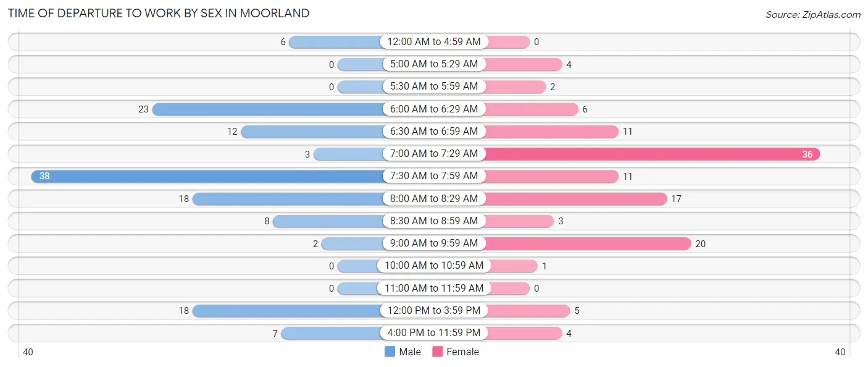Click the 7:30 AM to 7:59 AM label
Viewport: 868px width, 367px height.
coord(434,176)
